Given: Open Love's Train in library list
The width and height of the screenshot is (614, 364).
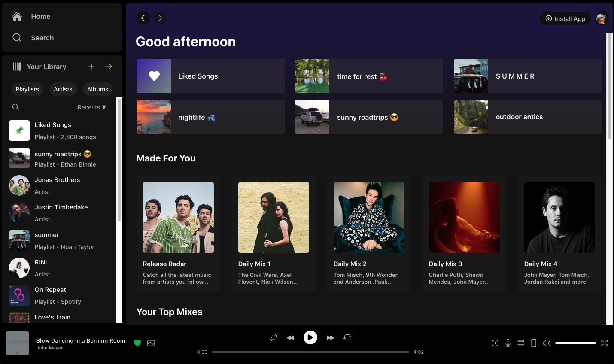Looking at the screenshot, I should click(x=60, y=317).
